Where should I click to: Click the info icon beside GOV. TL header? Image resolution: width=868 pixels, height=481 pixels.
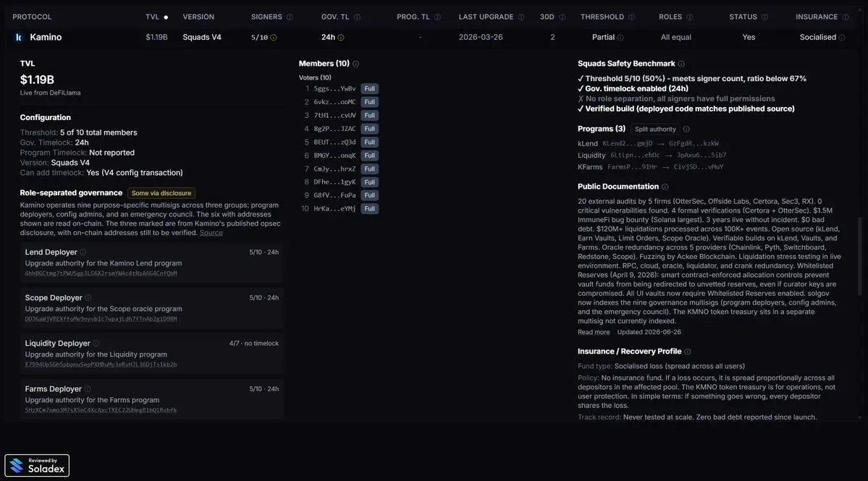[x=357, y=17]
